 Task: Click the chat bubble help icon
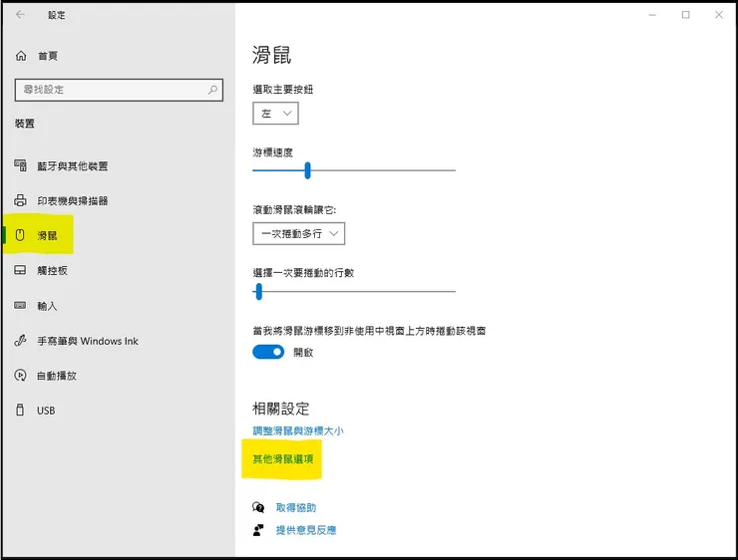point(258,507)
